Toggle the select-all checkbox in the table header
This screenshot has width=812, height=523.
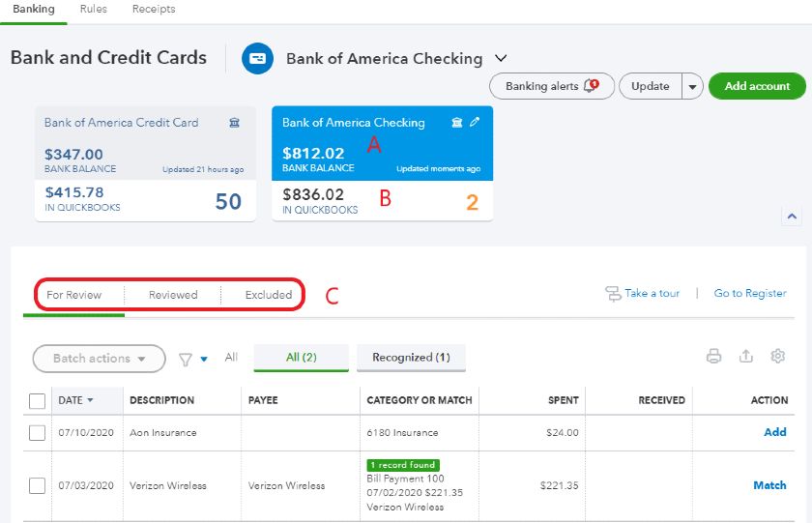[x=38, y=401]
